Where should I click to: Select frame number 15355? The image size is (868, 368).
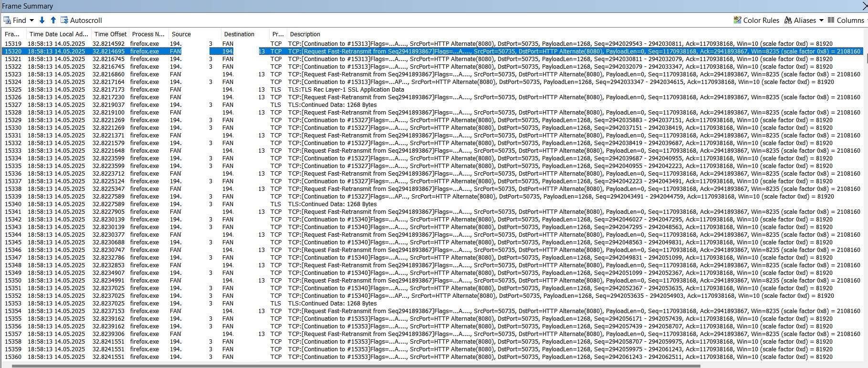[x=13, y=319]
